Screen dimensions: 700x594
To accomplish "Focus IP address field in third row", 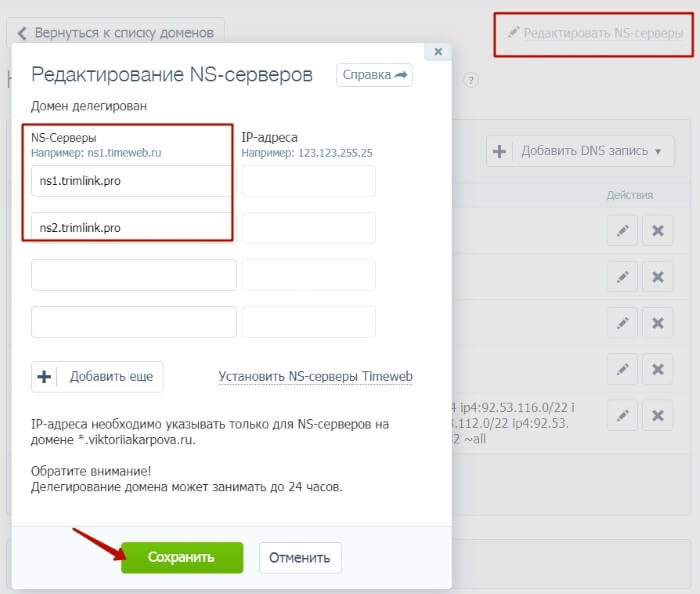I will click(x=308, y=275).
